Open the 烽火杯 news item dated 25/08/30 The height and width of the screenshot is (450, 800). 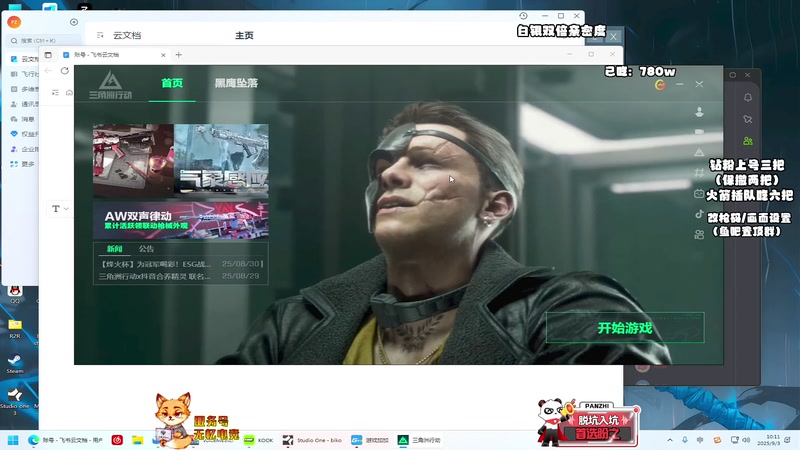click(x=181, y=264)
